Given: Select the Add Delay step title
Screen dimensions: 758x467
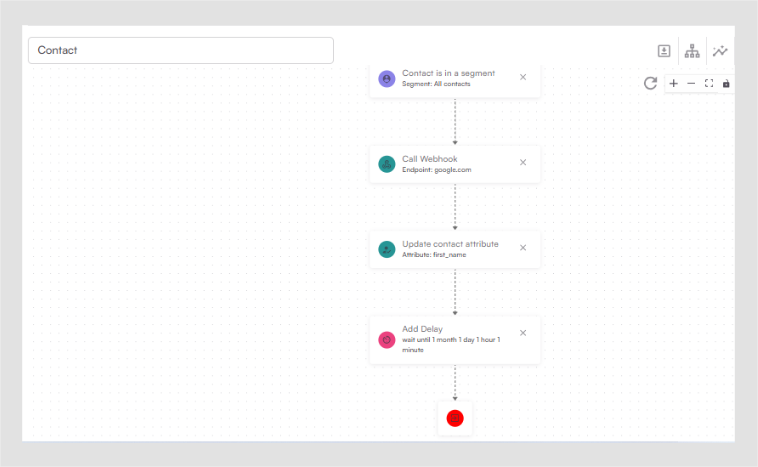Looking at the screenshot, I should pyautogui.click(x=422, y=329).
